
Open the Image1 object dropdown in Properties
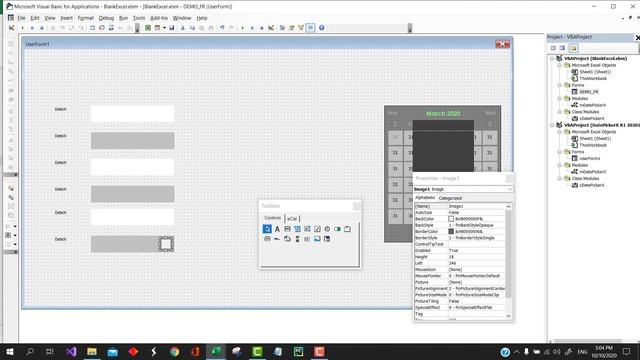point(510,189)
